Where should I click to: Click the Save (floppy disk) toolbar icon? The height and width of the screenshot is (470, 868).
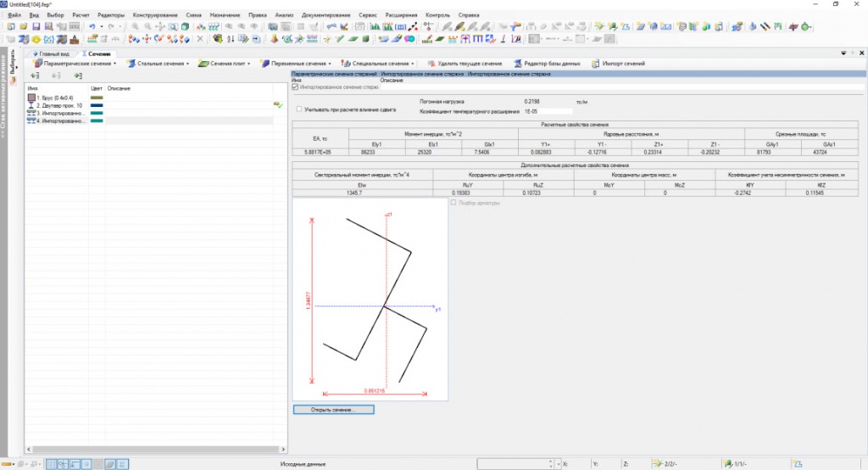point(36,26)
